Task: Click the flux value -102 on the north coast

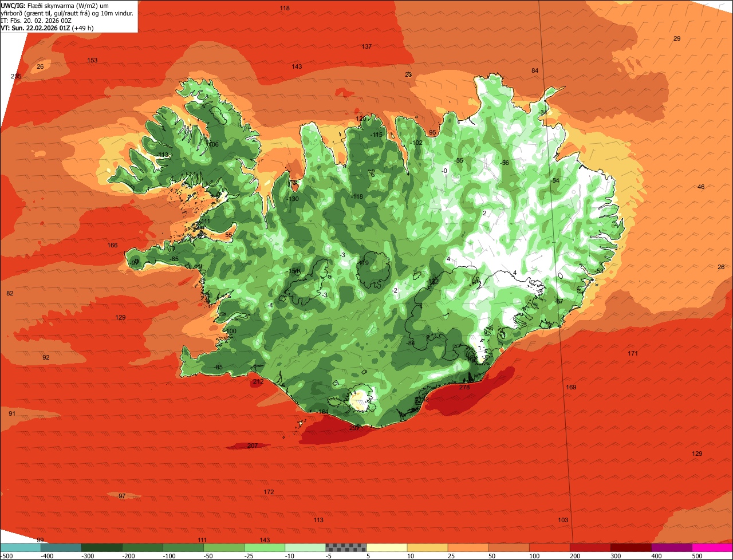Action: point(417,143)
